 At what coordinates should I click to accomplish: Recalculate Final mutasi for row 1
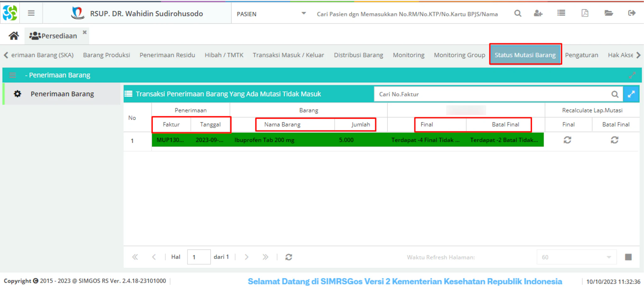(567, 140)
